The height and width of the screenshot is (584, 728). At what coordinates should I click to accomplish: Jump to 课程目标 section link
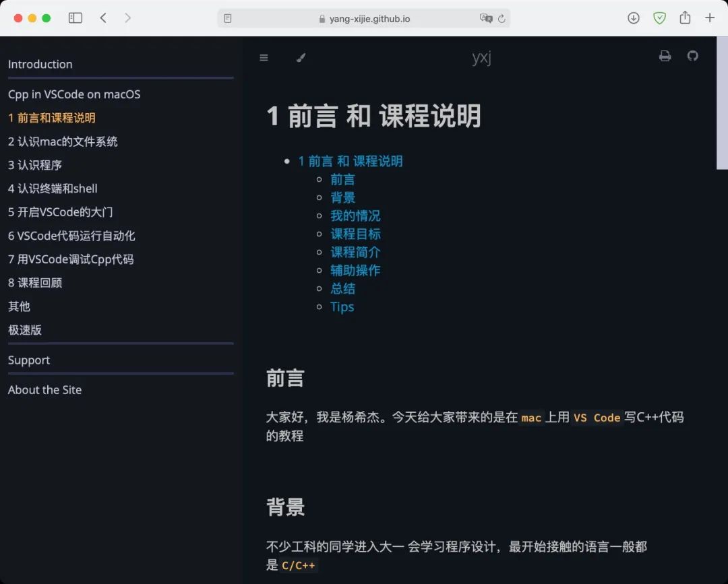[355, 234]
